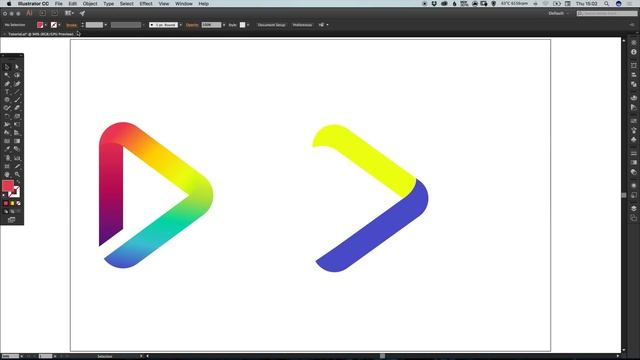Open the Select menu
This screenshot has height=360, width=640.
coord(127,4)
